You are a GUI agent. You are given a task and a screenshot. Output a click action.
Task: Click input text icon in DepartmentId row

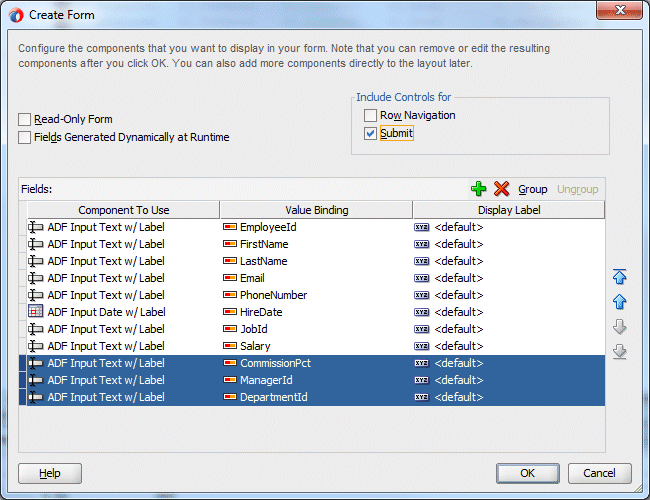[x=36, y=397]
